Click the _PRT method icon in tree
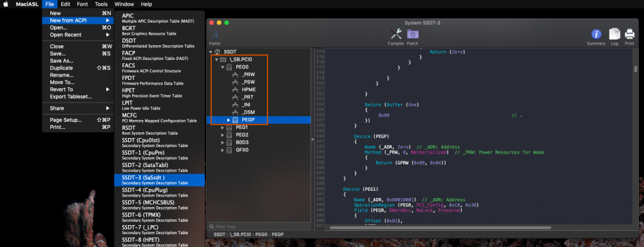The width and height of the screenshot is (644, 247). coord(235,97)
